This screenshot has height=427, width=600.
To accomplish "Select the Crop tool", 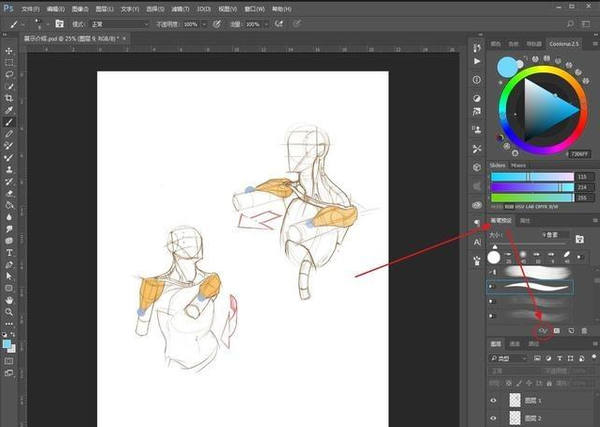I will 9,98.
